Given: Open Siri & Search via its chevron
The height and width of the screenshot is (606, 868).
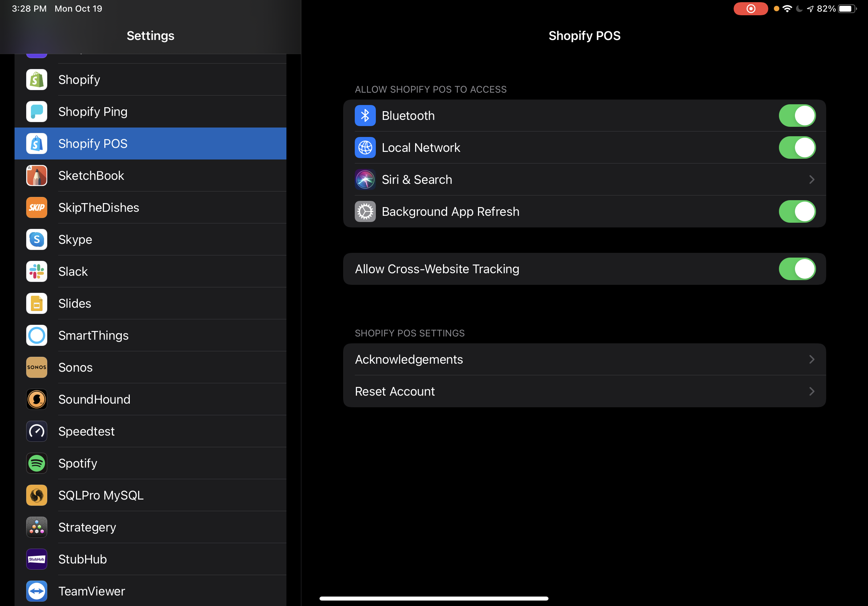Looking at the screenshot, I should click(812, 179).
